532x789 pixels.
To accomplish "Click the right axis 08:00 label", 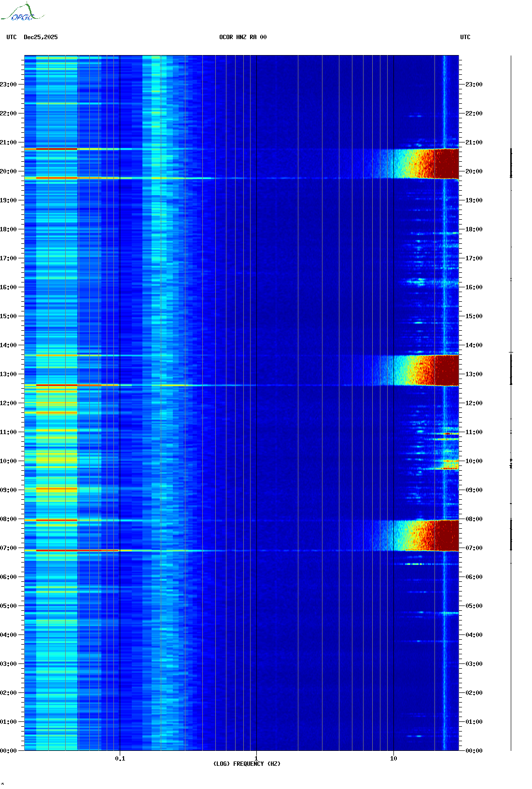I will pos(474,519).
